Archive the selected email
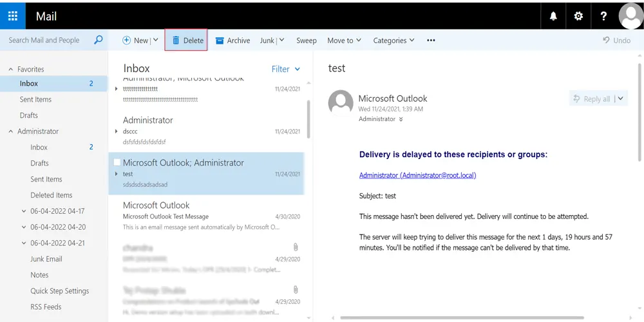This screenshot has height=322, width=644. [232, 41]
